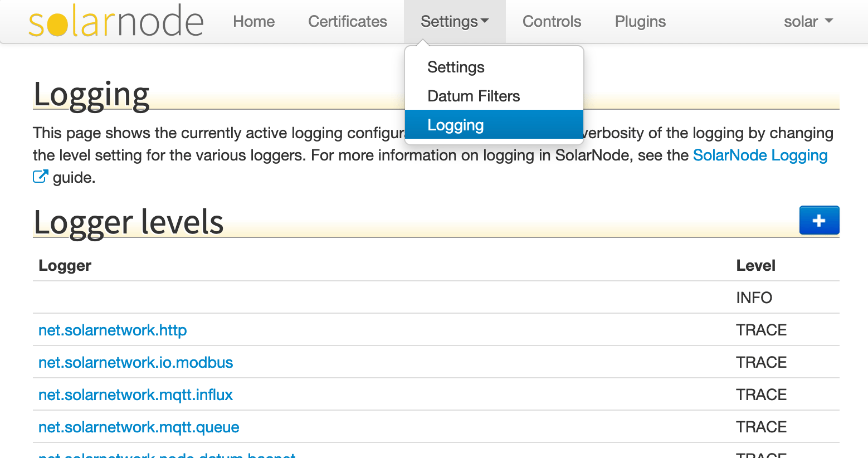
Task: Select the net.solarnetwork.mqtt.influx logger
Action: [x=135, y=394]
